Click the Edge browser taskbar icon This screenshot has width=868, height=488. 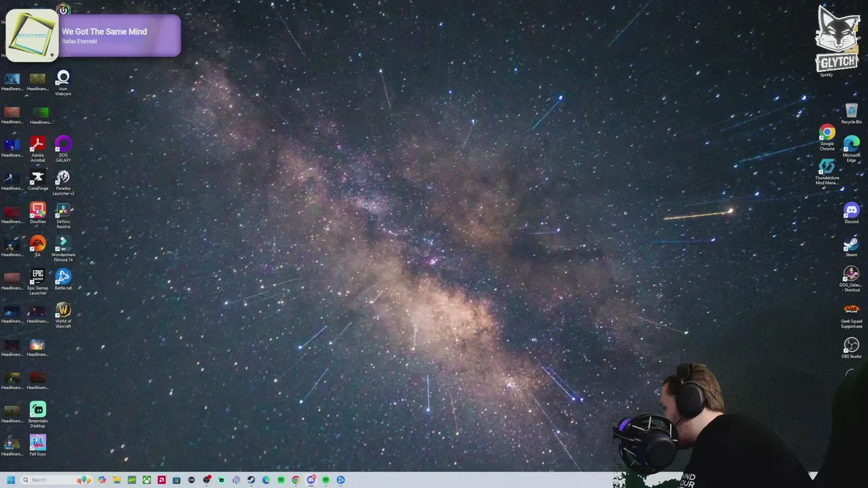pos(266,480)
